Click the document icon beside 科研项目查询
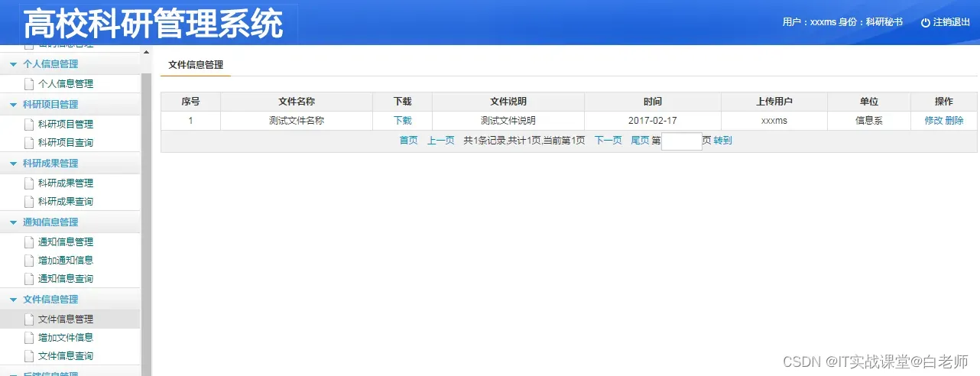Screen dimensions: 980x376 tap(29, 143)
